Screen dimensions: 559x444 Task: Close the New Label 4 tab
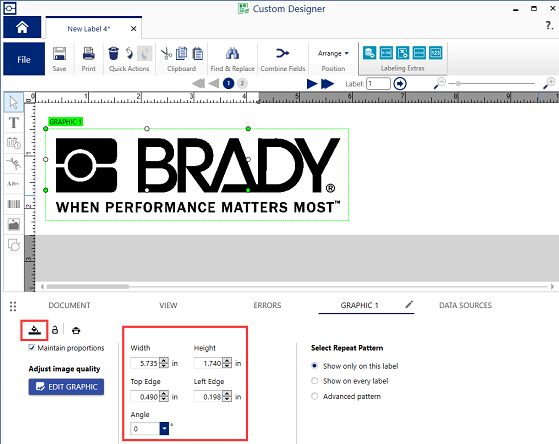(133, 29)
